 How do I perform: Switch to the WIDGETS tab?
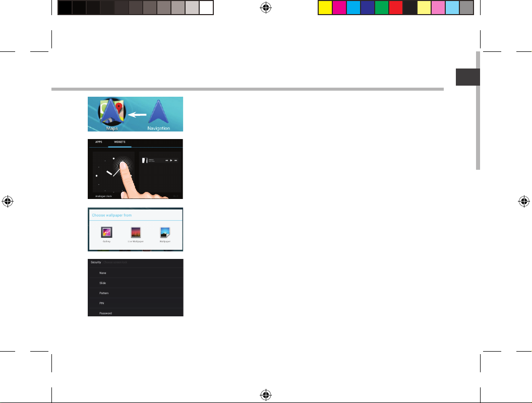(121, 142)
